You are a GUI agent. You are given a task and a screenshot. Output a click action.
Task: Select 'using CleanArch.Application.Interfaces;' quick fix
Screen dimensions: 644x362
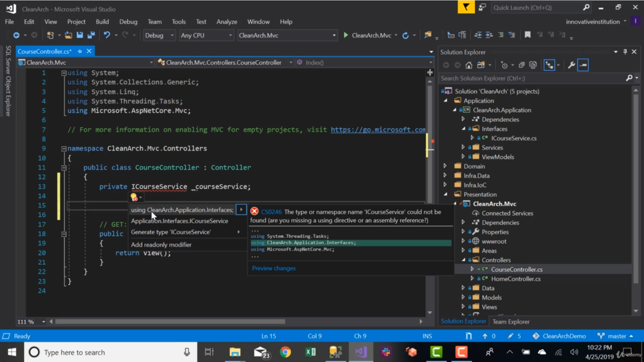(x=182, y=210)
